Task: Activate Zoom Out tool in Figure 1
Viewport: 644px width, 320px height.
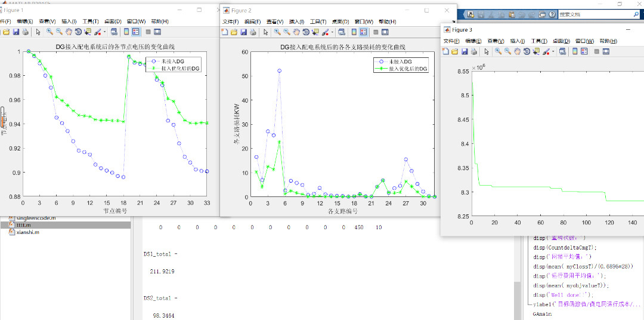Action: (59, 32)
